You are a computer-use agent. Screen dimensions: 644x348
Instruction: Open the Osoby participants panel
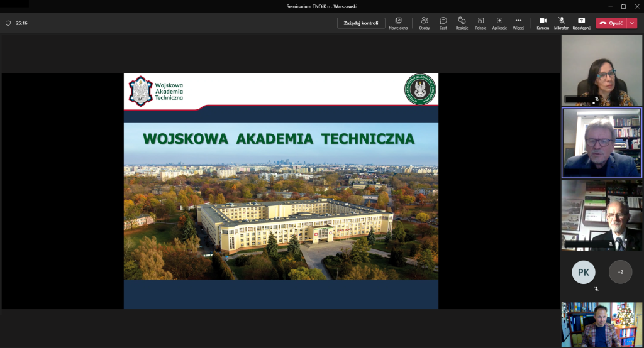click(425, 23)
